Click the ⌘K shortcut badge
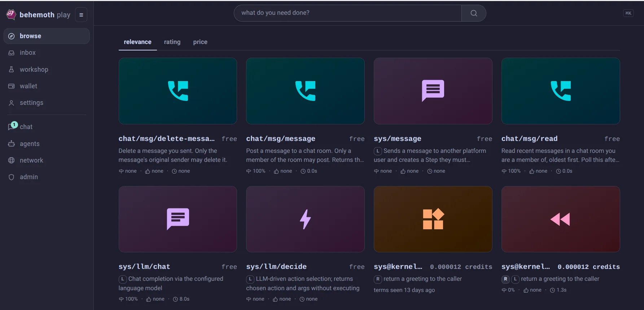 [628, 13]
